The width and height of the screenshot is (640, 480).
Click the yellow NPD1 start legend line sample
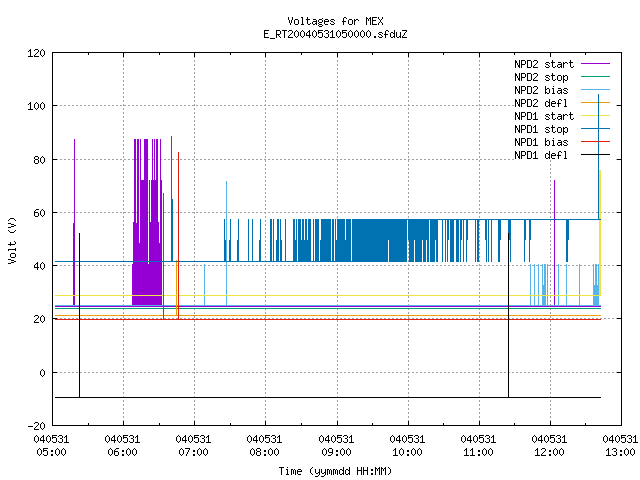596,116
